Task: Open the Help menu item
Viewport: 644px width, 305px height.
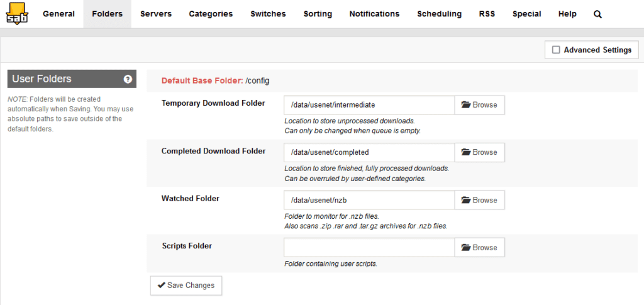Action: pos(567,14)
